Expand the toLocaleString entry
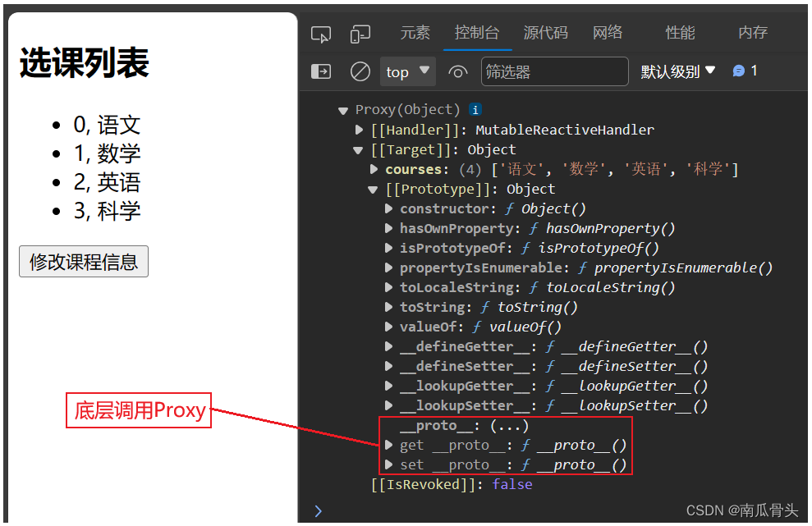The width and height of the screenshot is (812, 526). (388, 287)
